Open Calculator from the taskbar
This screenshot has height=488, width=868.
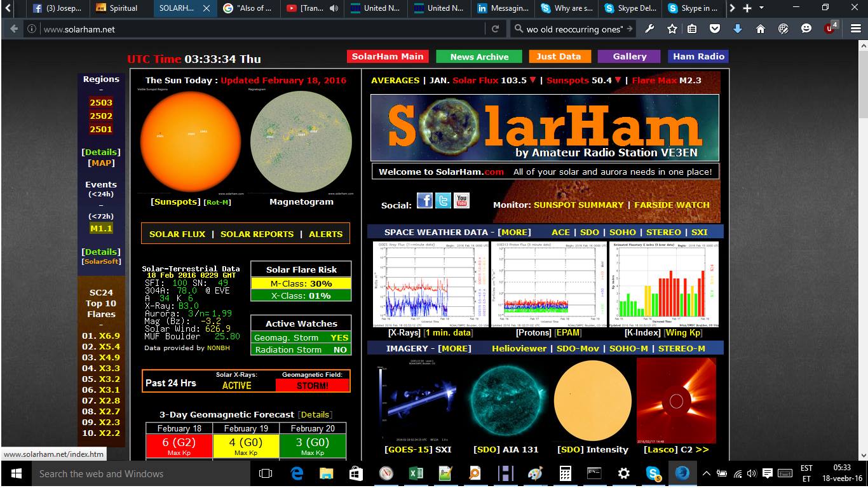pos(564,473)
